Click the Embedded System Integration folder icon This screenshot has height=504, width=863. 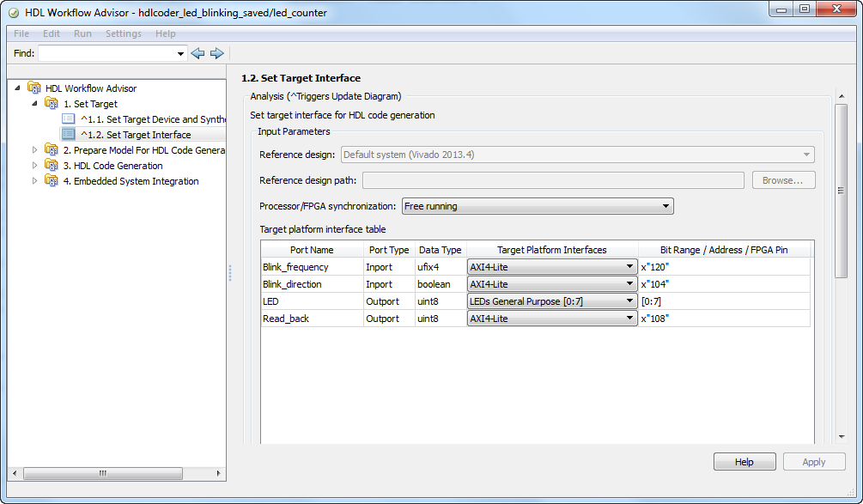pyautogui.click(x=52, y=181)
